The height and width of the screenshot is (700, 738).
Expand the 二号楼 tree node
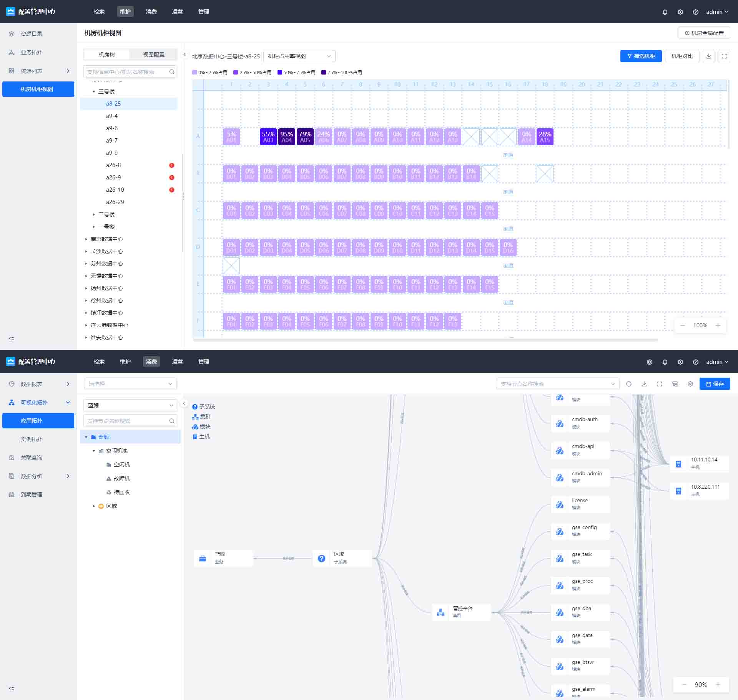(x=94, y=214)
